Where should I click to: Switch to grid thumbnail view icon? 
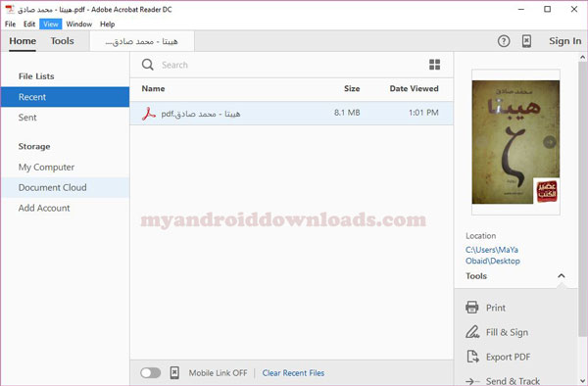pyautogui.click(x=434, y=65)
